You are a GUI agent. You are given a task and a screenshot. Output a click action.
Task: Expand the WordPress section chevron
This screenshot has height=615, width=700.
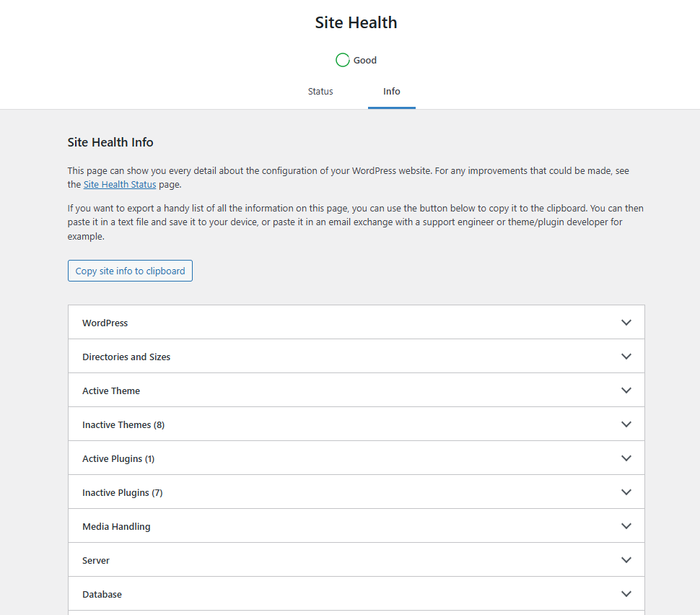click(626, 323)
